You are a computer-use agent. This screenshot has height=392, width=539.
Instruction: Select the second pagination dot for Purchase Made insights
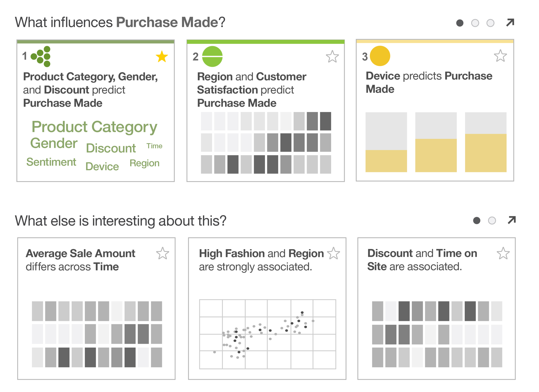coord(475,23)
